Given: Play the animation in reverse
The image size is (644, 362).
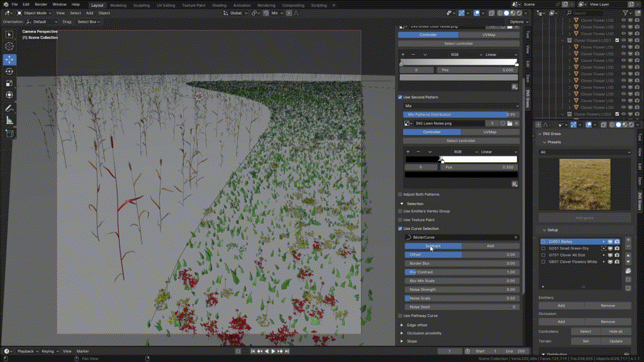Looking at the screenshot, I should click(267, 351).
